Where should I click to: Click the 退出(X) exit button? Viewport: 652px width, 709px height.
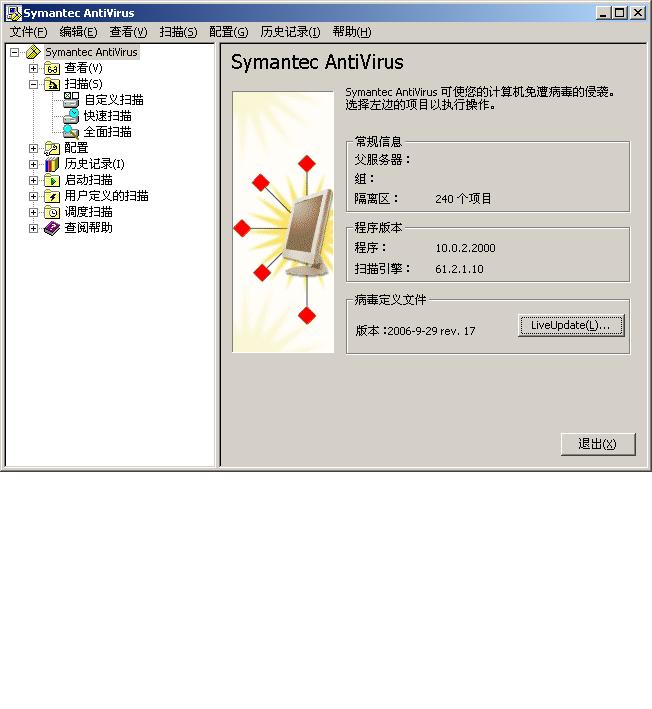(598, 444)
